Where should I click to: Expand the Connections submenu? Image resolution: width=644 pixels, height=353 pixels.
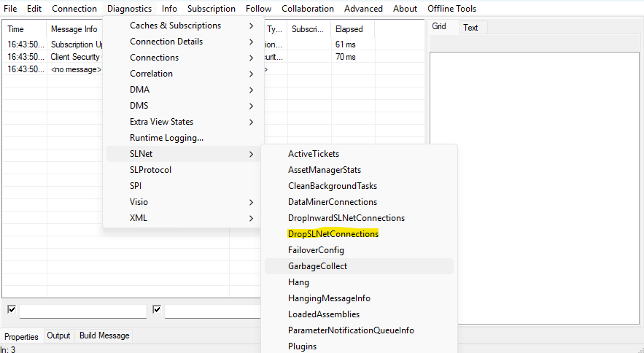tap(183, 58)
